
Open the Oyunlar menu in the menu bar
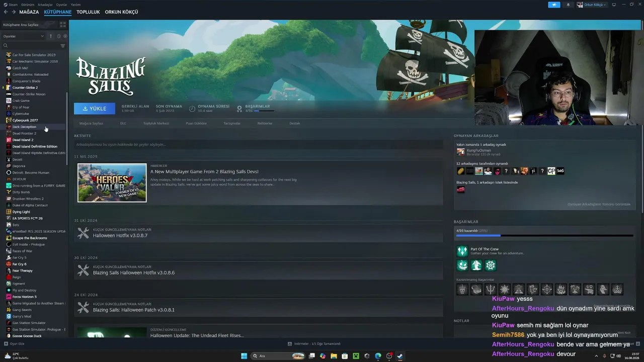[61, 5]
